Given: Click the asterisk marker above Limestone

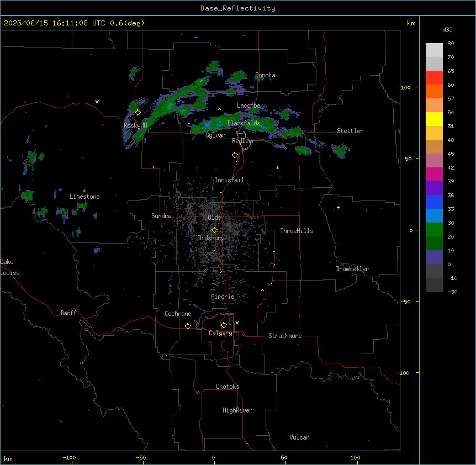Looking at the screenshot, I should tap(84, 191).
